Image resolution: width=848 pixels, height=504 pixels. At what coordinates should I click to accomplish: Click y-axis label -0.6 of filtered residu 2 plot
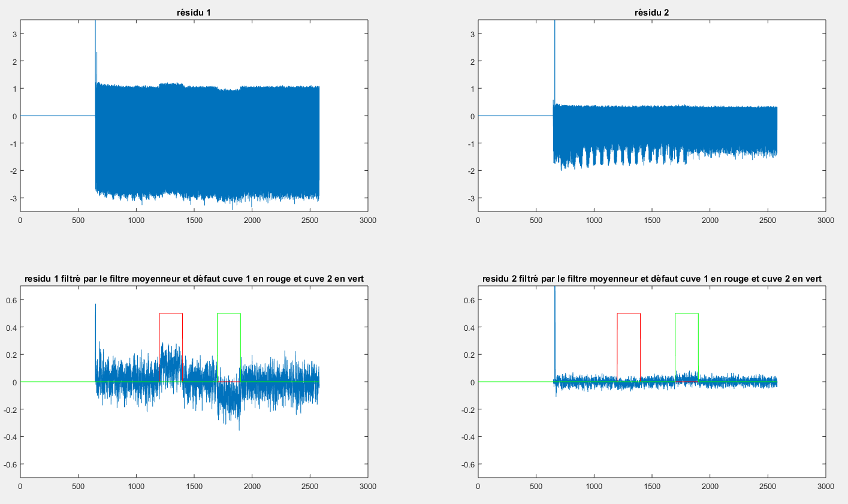[467, 464]
